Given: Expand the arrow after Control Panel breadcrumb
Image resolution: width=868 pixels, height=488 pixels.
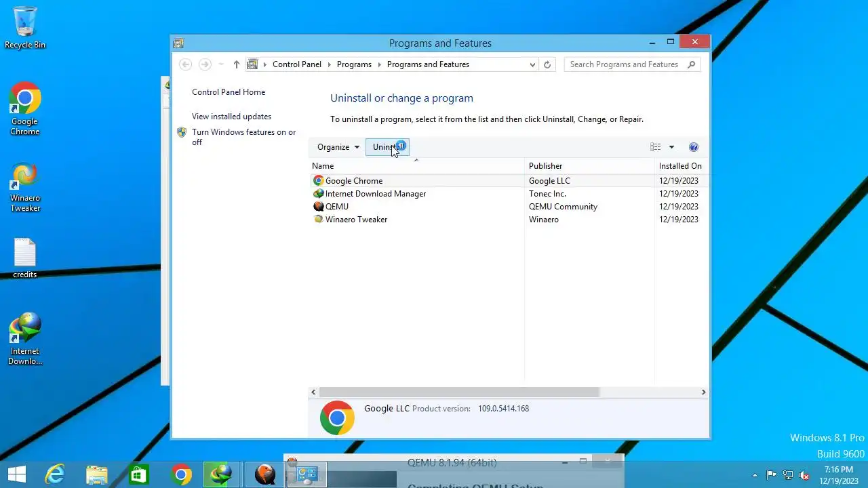Looking at the screenshot, I should (329, 64).
